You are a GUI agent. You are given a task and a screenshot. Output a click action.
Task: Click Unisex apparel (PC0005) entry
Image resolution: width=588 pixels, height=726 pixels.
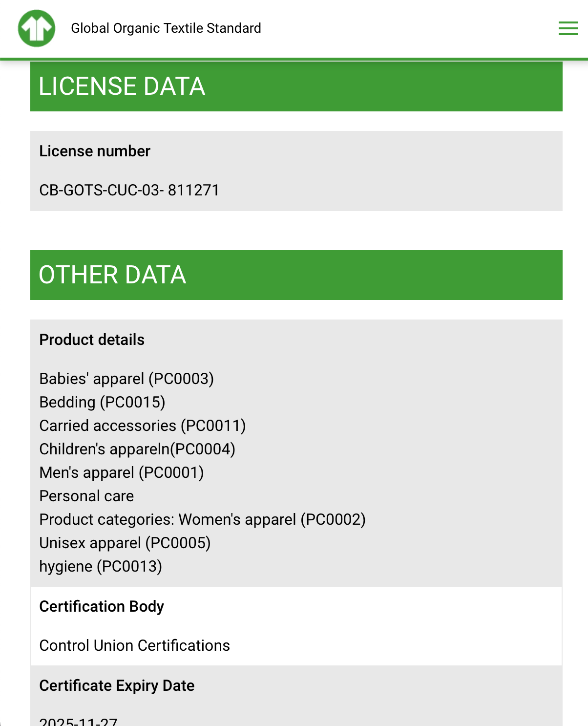point(125,543)
